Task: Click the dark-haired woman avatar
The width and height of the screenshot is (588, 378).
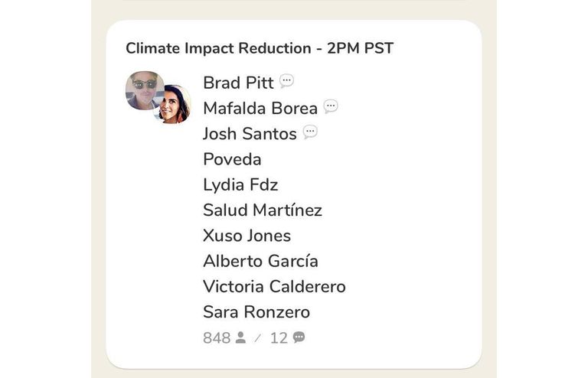Action: (175, 105)
